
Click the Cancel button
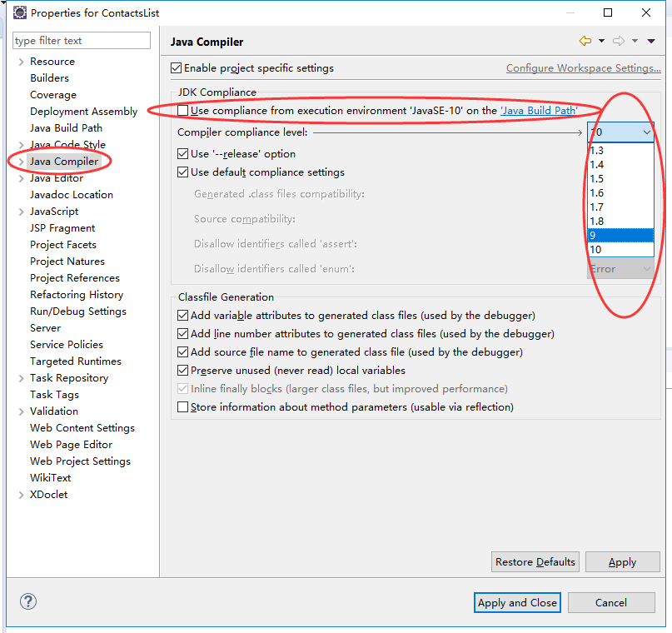pos(611,602)
